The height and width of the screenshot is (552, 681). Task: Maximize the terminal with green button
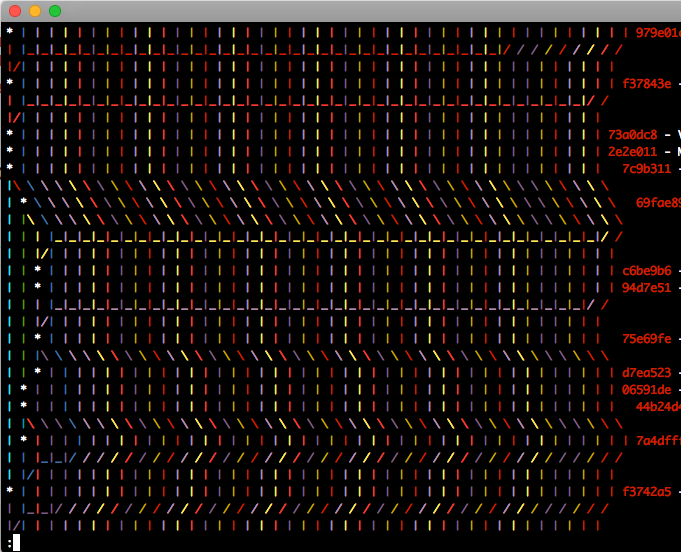click(x=55, y=11)
